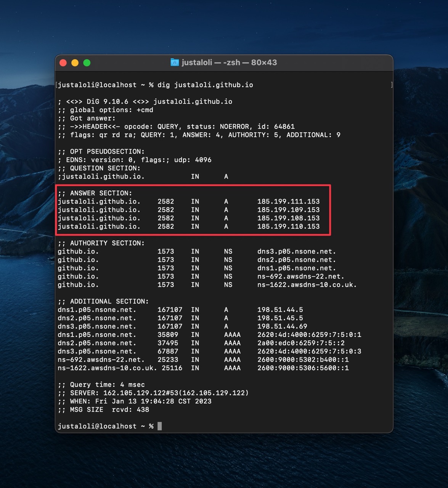Click IP address 198.51.44.69
The width and height of the screenshot is (448, 488).
(x=283, y=327)
